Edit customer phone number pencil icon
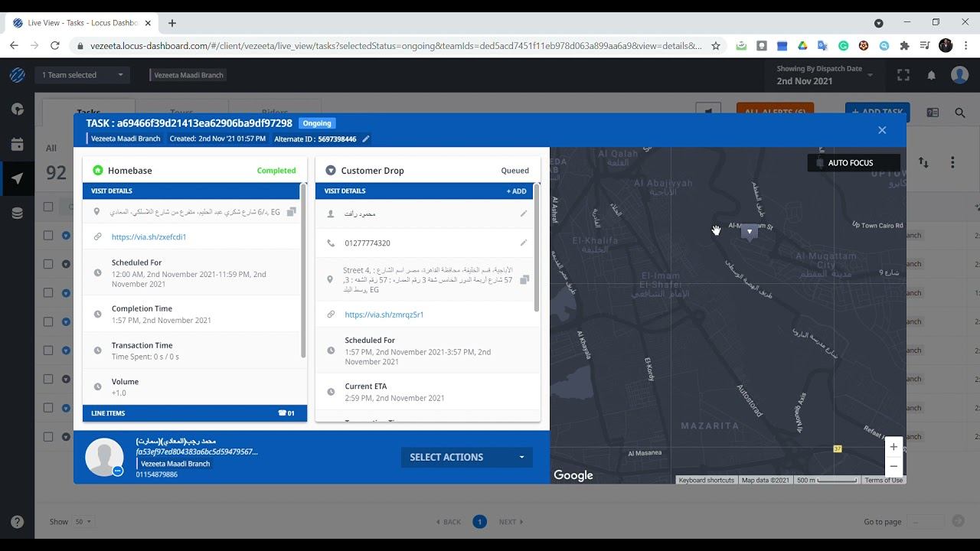The image size is (980, 551). [524, 243]
